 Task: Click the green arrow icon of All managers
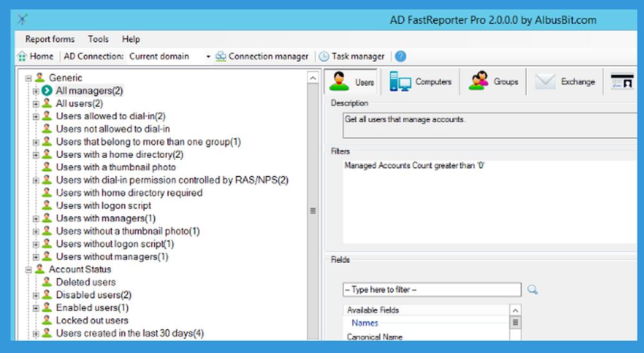pyautogui.click(x=47, y=90)
